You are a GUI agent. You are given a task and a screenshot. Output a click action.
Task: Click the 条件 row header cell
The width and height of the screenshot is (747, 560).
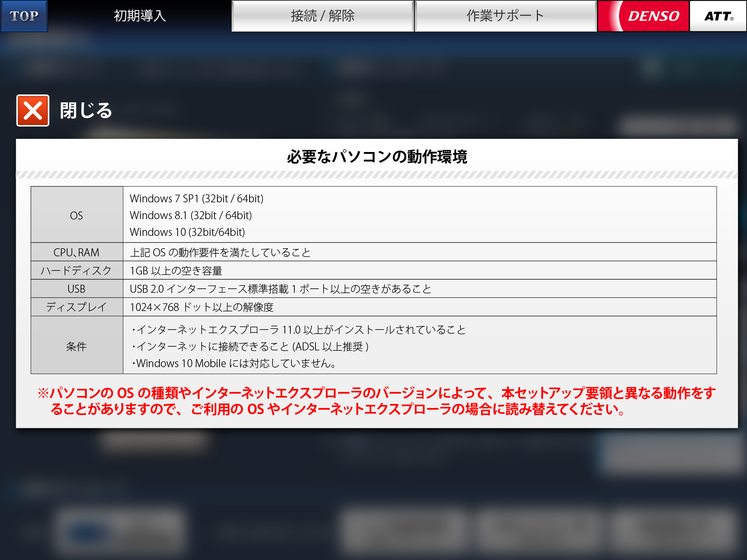(x=77, y=346)
